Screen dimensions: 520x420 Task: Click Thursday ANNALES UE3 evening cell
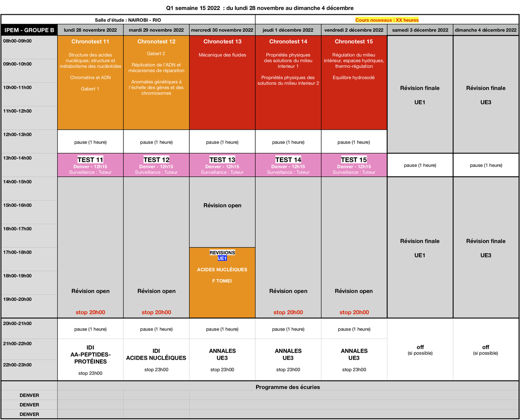pos(288,360)
